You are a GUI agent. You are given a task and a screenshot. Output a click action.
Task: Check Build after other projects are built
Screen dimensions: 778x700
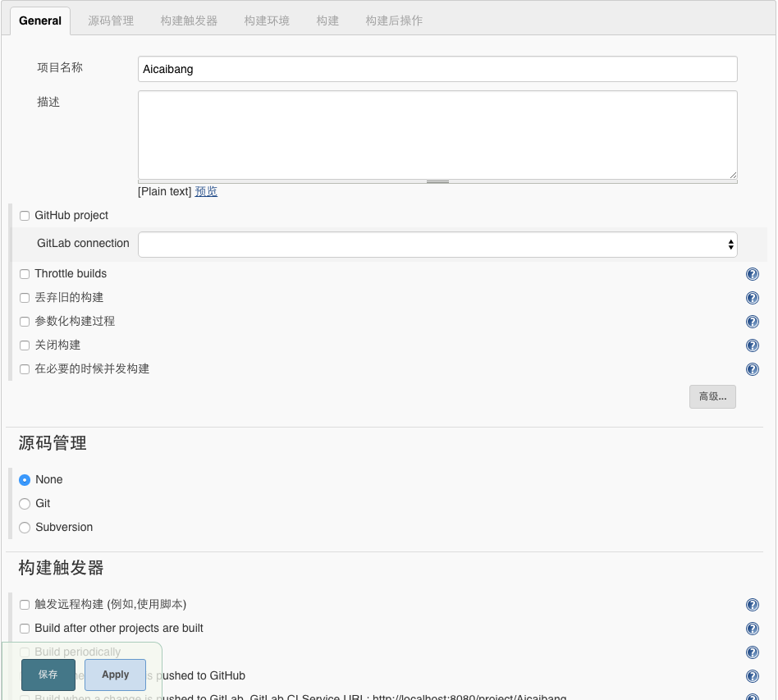coord(25,629)
